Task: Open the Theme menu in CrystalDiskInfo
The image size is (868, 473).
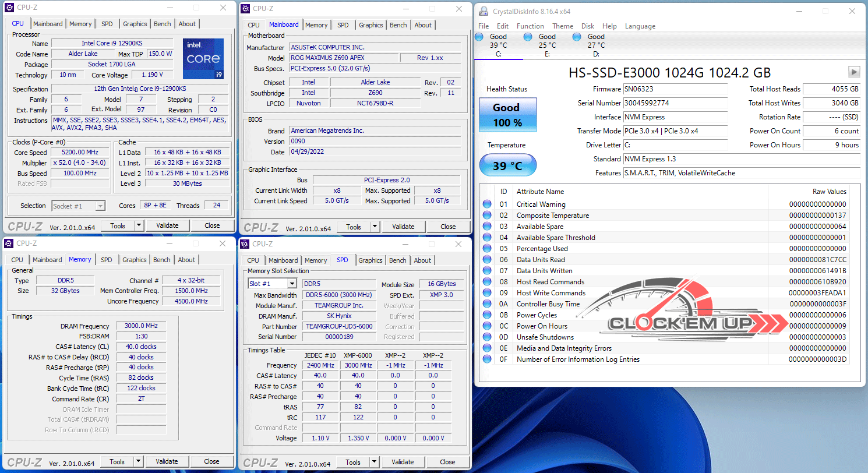Action: 562,26
